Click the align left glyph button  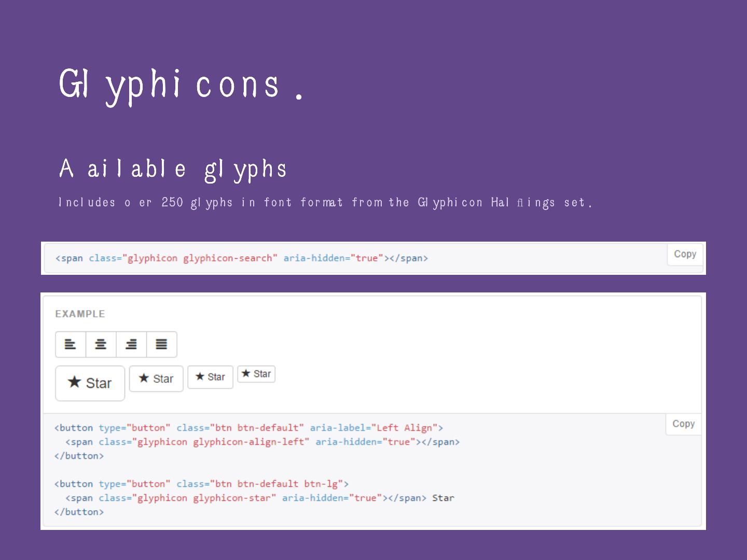tap(71, 344)
